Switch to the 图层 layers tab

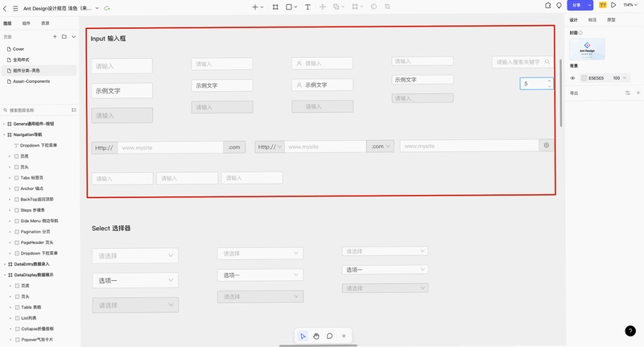[x=7, y=23]
